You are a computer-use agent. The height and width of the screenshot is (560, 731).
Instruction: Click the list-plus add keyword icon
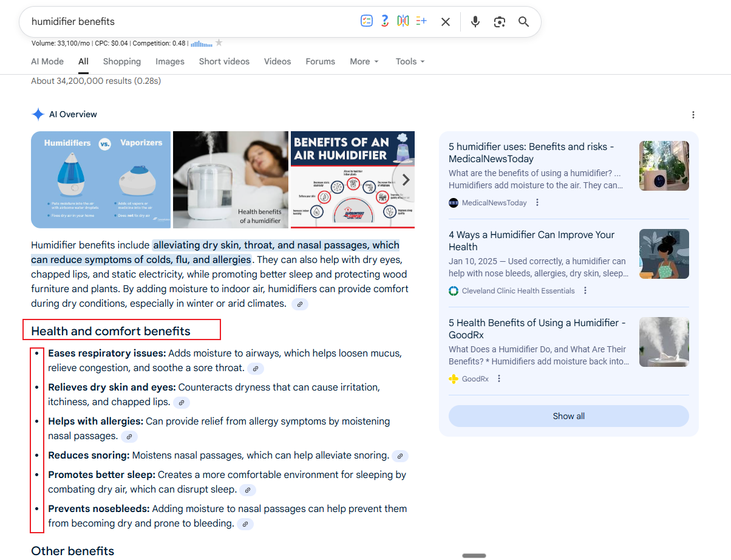(x=421, y=20)
